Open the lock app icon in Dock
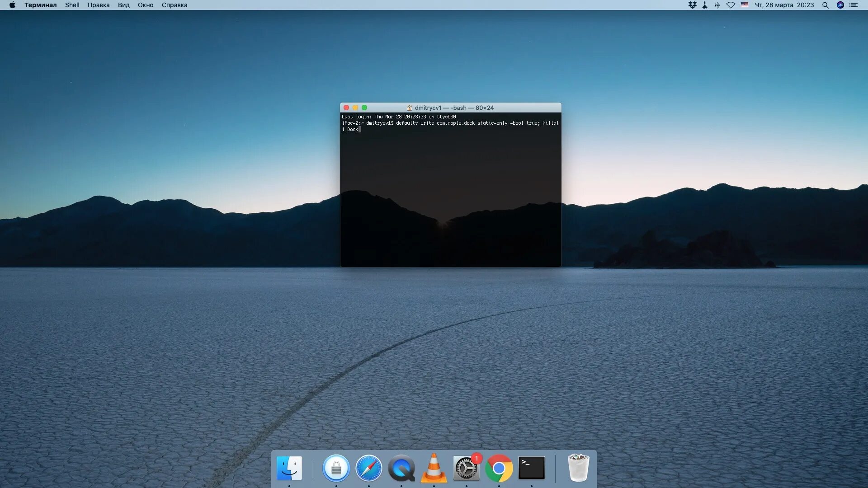The height and width of the screenshot is (488, 868). click(x=336, y=468)
